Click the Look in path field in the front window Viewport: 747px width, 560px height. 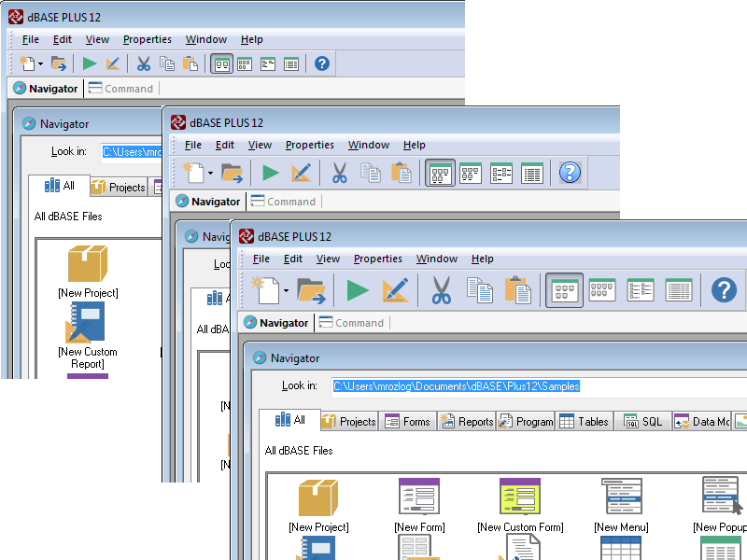[539, 386]
